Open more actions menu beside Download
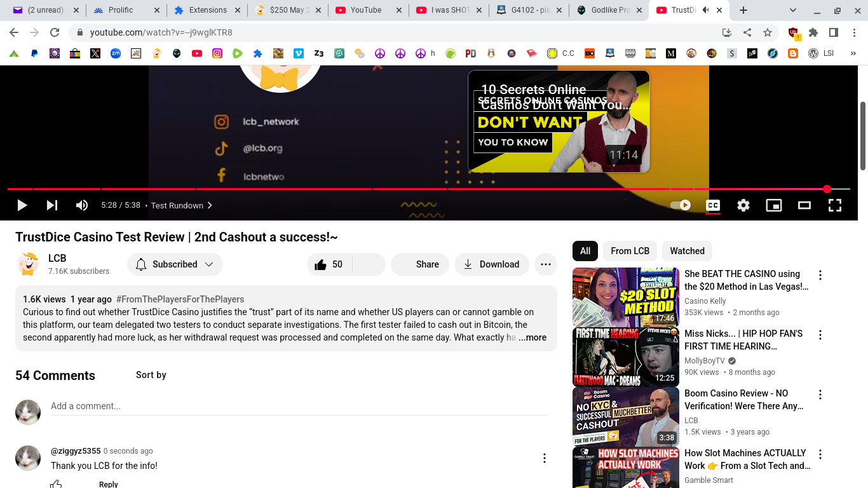Image resolution: width=868 pixels, height=488 pixels. point(546,264)
